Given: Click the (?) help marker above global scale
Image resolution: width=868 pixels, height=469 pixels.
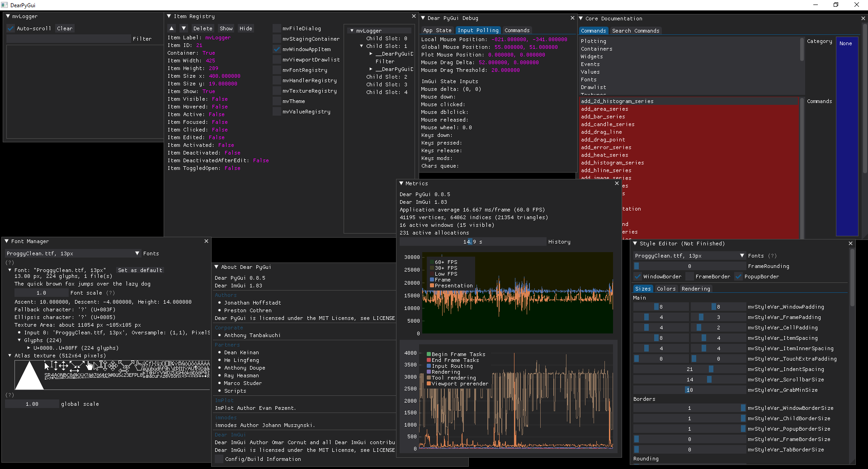Looking at the screenshot, I should point(9,395).
